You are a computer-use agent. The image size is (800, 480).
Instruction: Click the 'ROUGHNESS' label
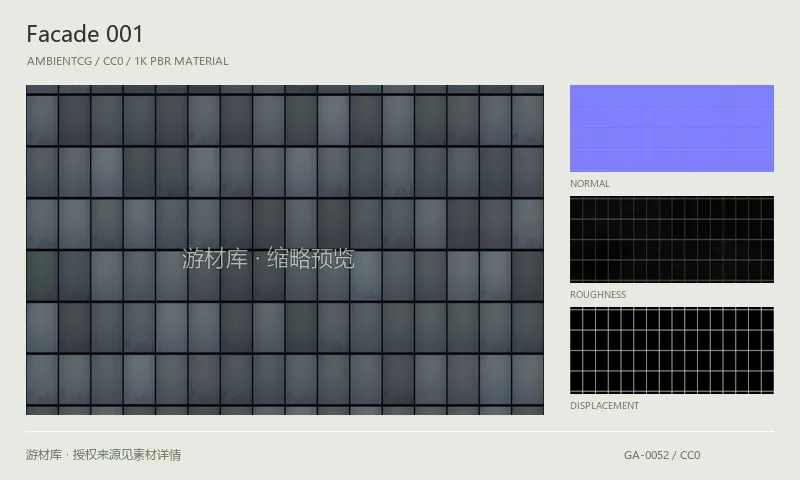598,295
